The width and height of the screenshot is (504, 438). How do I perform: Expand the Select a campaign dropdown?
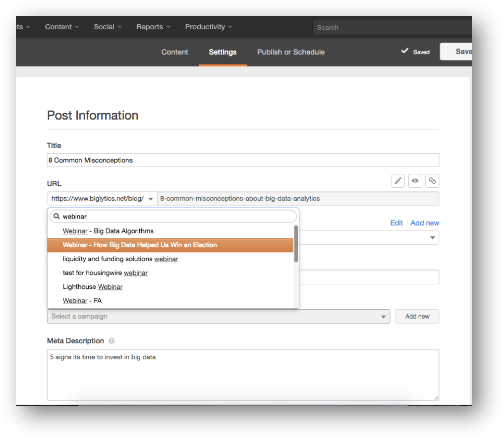383,316
